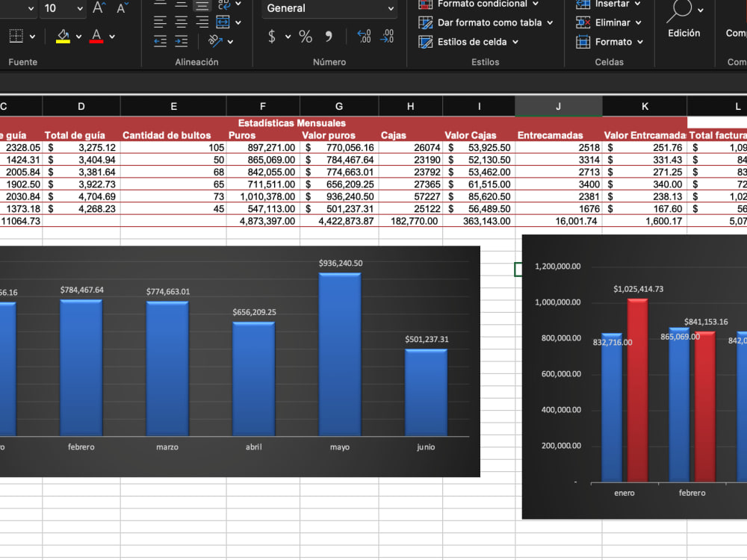Viewport: 747px width, 560px height.
Task: Open font size 10 dropdown
Action: 80,8
